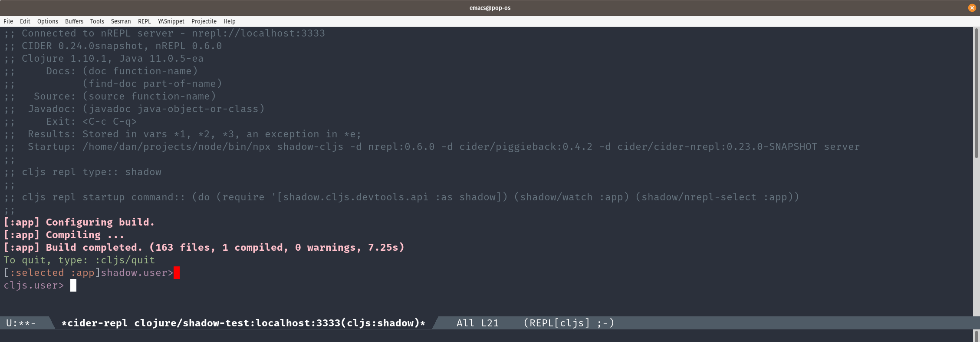Click the All L21 position indicator
The image size is (980, 342).
click(477, 323)
